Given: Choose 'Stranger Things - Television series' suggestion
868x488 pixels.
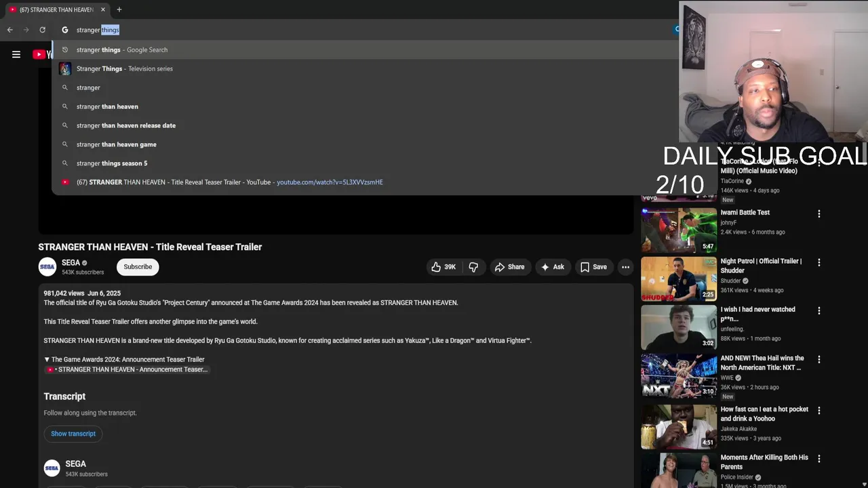Looking at the screenshot, I should (x=366, y=68).
